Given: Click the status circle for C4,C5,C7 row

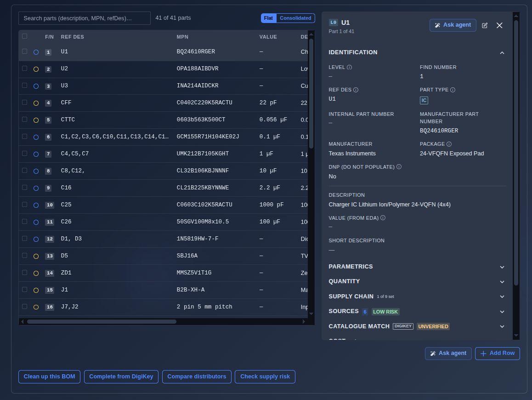Looking at the screenshot, I should click(x=36, y=154).
